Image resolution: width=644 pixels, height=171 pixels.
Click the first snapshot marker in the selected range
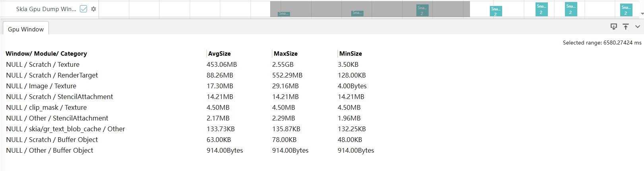284,14
